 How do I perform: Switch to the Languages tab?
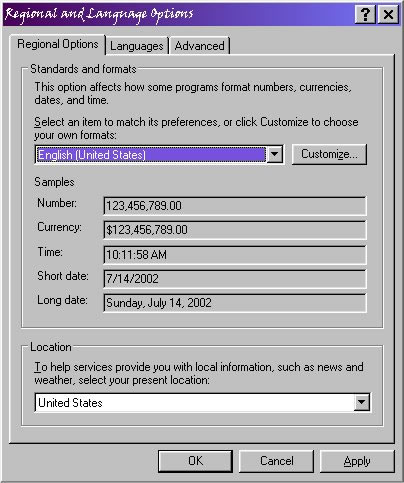click(137, 46)
